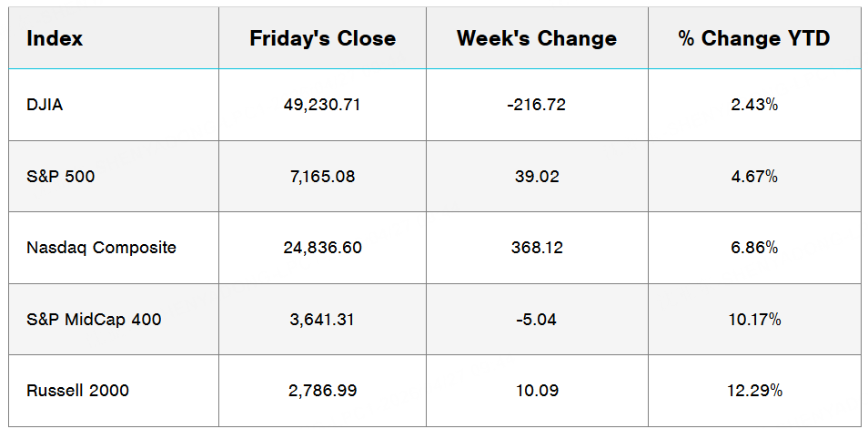The height and width of the screenshot is (429, 868).
Task: Select the S&P 500 row label
Action: (61, 176)
